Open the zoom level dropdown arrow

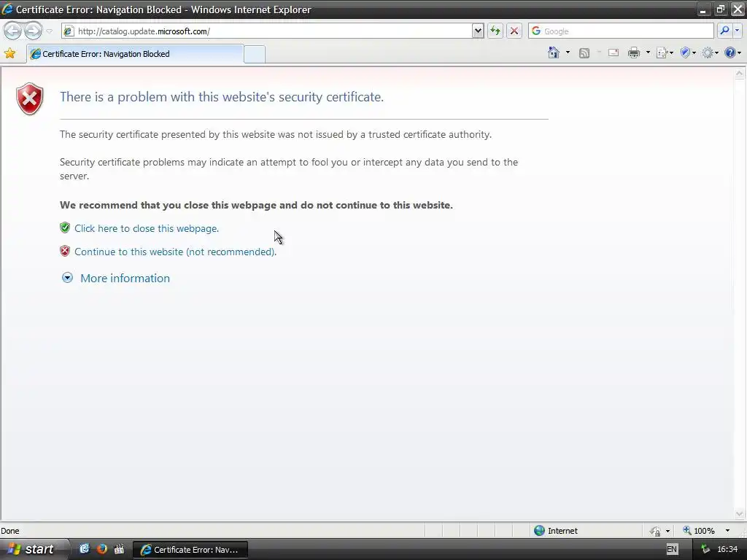727,531
